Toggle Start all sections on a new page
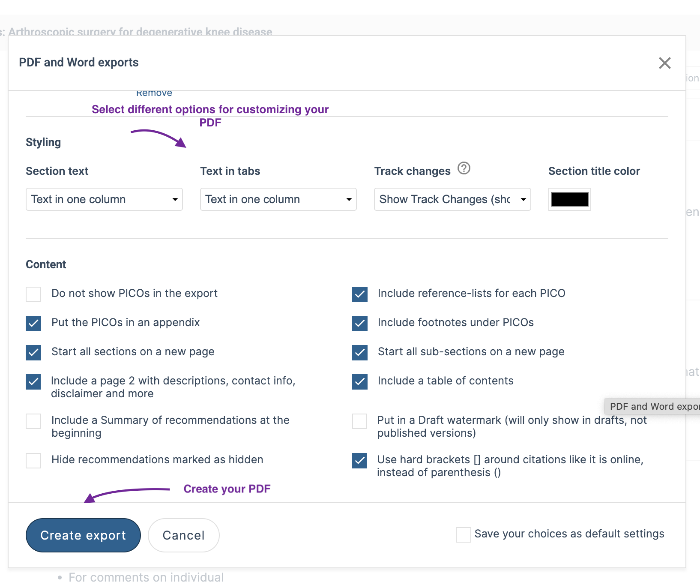The image size is (700, 588). (x=33, y=353)
